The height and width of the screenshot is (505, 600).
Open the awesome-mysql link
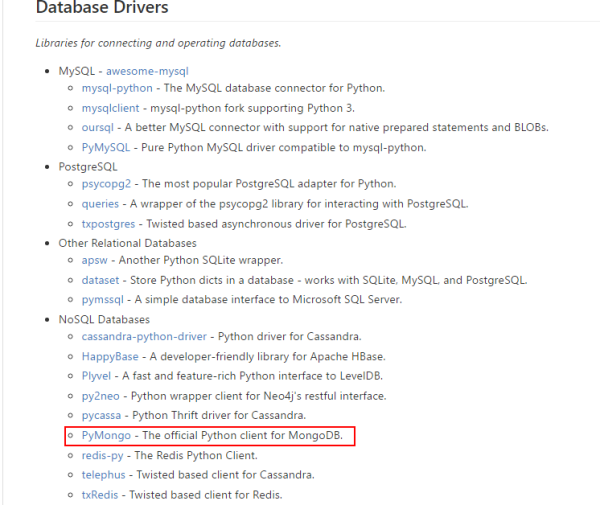[147, 72]
